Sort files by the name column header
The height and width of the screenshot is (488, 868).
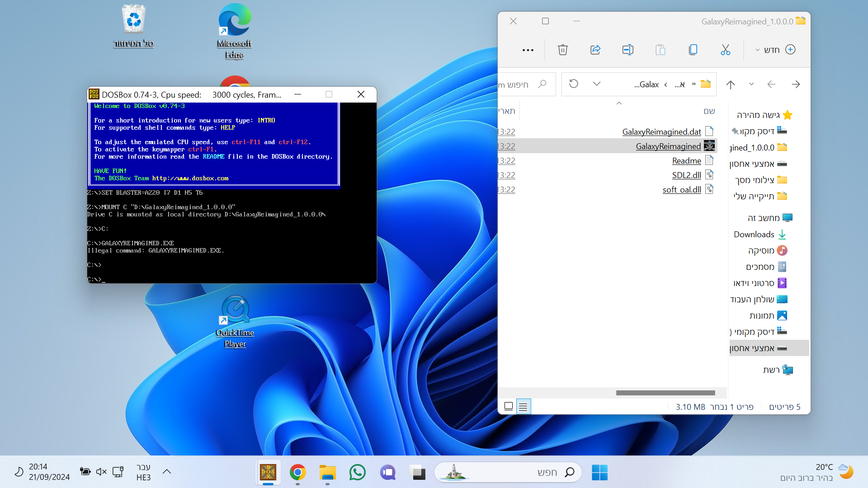point(709,111)
